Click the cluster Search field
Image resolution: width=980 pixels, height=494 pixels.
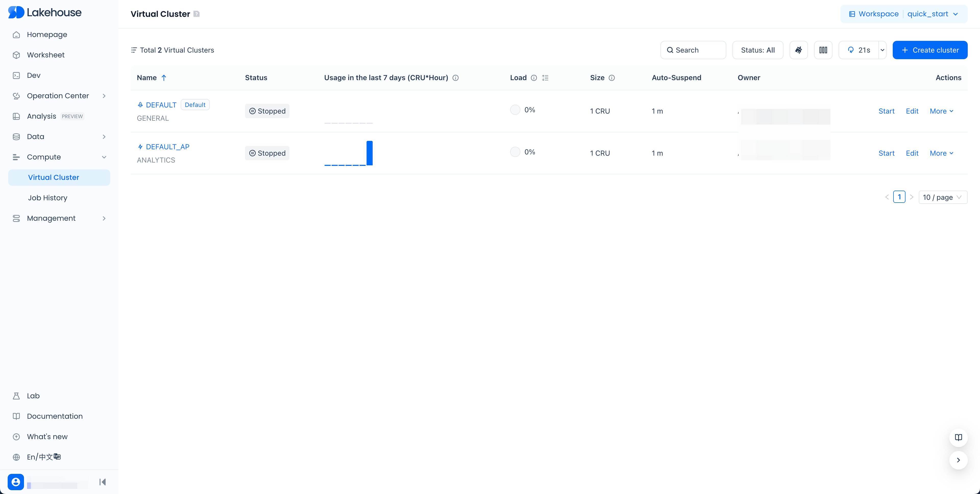[693, 50]
